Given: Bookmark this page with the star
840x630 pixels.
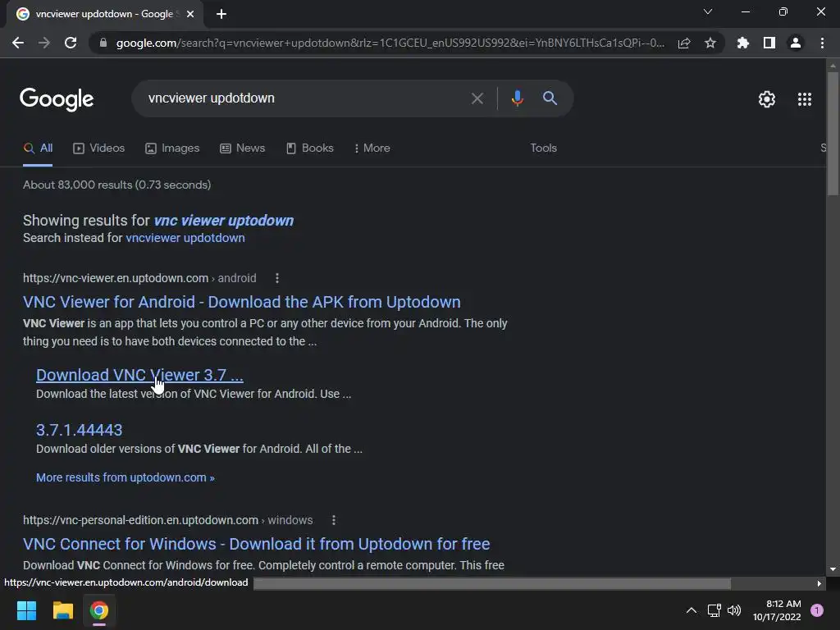Looking at the screenshot, I should (710, 43).
